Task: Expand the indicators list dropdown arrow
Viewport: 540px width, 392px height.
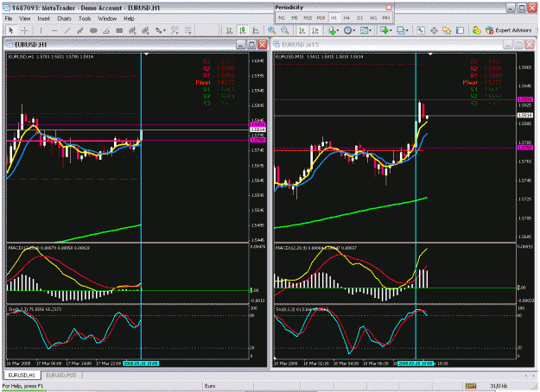Action: pyautogui.click(x=338, y=30)
